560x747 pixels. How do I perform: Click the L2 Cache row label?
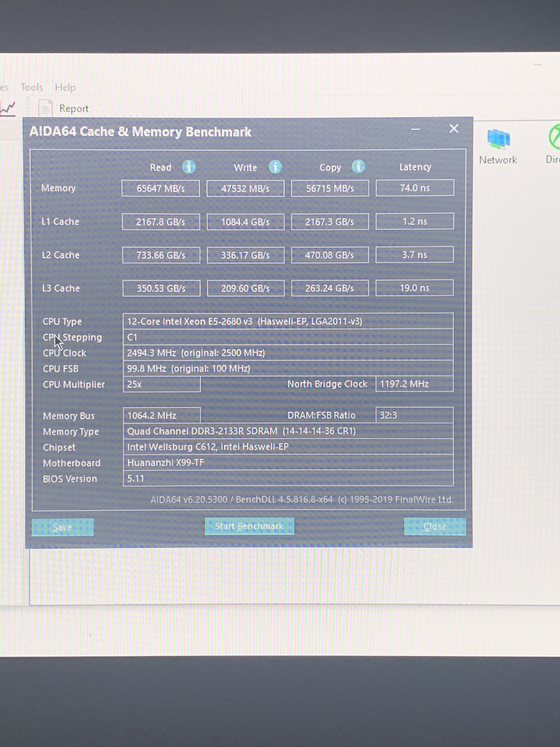pos(61,255)
